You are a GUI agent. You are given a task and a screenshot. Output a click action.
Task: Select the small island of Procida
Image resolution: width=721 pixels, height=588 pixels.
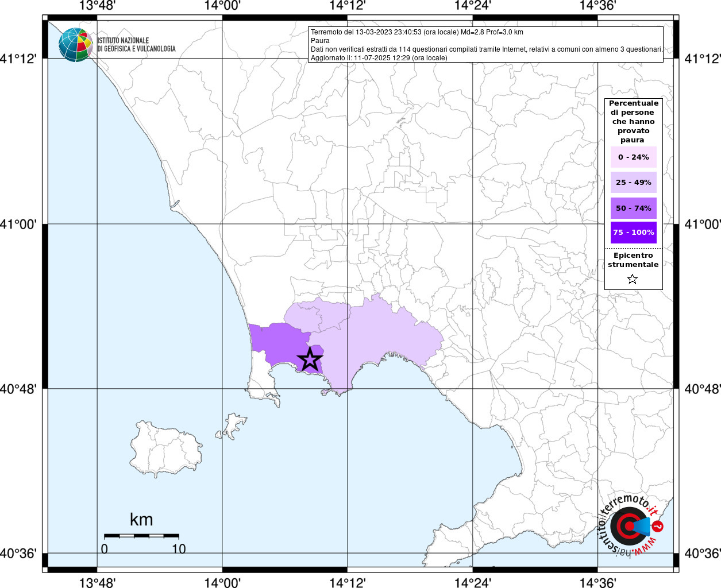point(234,425)
